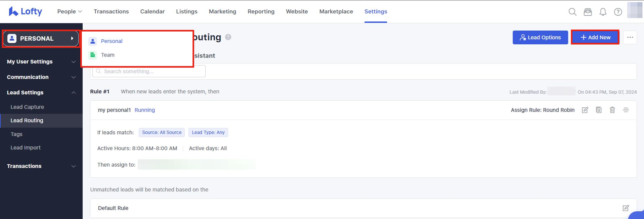The height and width of the screenshot is (219, 644).
Task: Open the notifications bell
Action: (603, 12)
